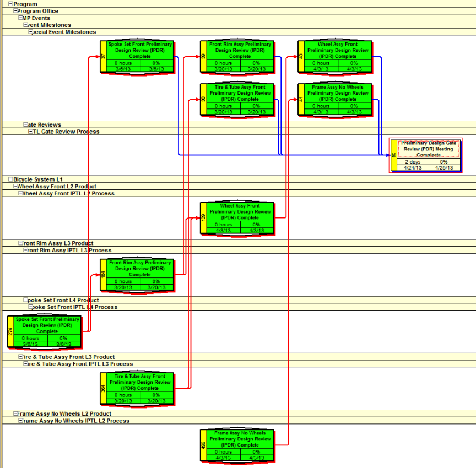Collapse Tire & Tube Assy Front L3 Product
Screen dimensions: 476x468
tap(20, 357)
